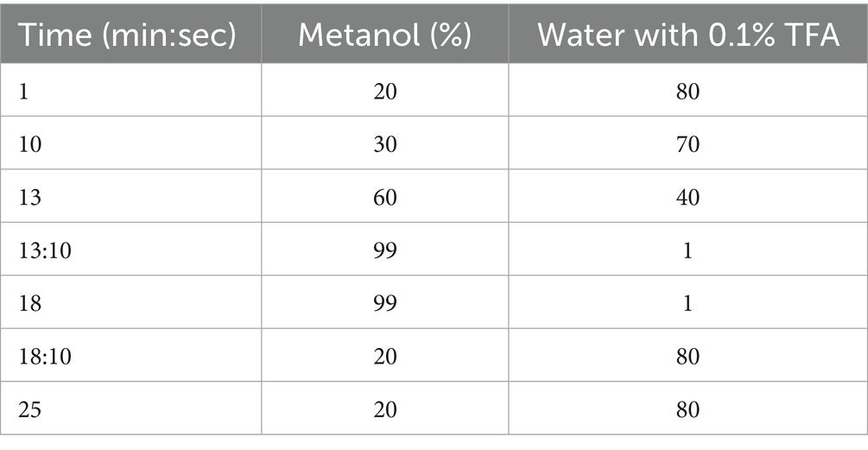
Task: Click the Metanol value 30
Action: [385, 144]
